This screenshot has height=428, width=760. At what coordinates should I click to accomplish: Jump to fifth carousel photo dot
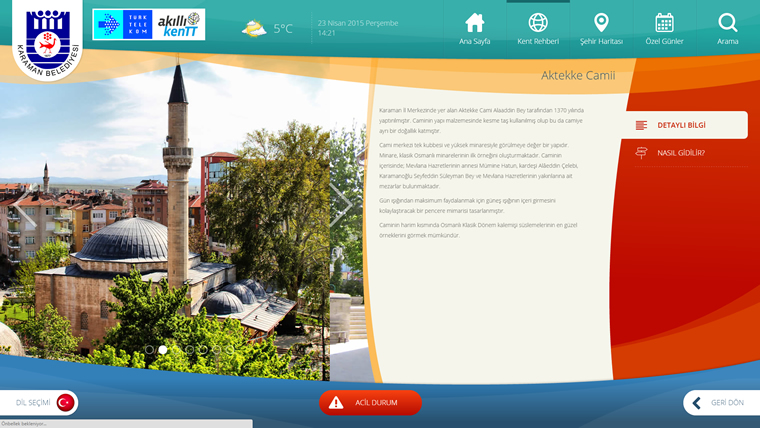(x=204, y=349)
